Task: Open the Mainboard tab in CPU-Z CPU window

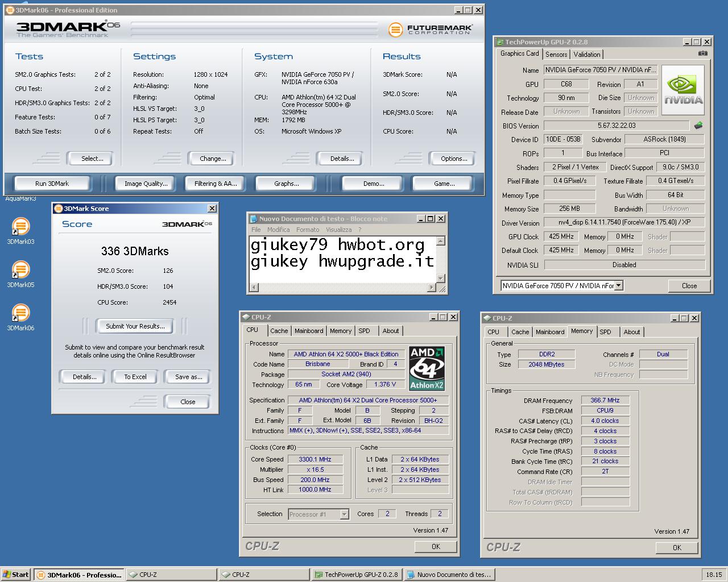Action: pyautogui.click(x=309, y=331)
